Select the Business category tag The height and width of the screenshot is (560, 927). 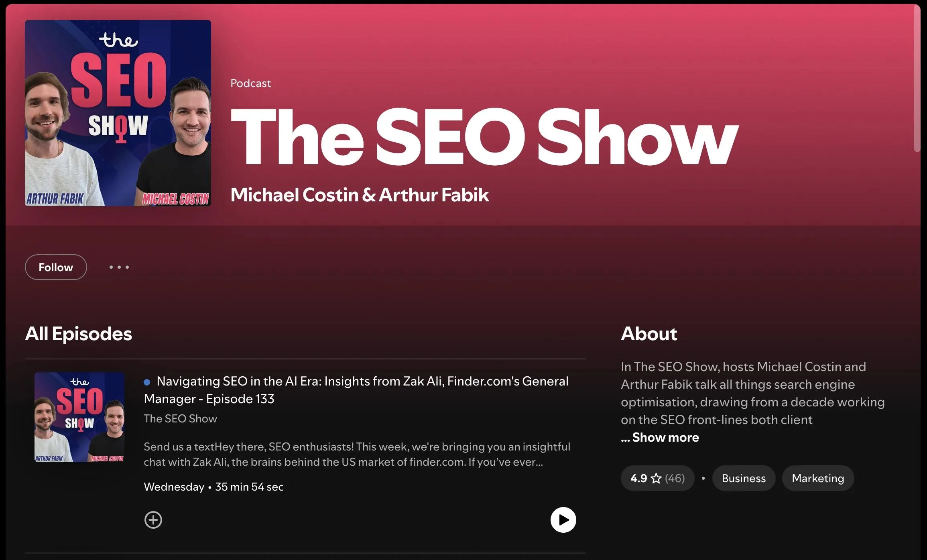[744, 478]
